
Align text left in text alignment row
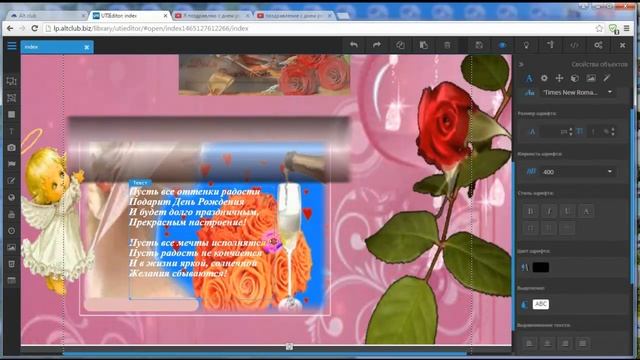529,343
